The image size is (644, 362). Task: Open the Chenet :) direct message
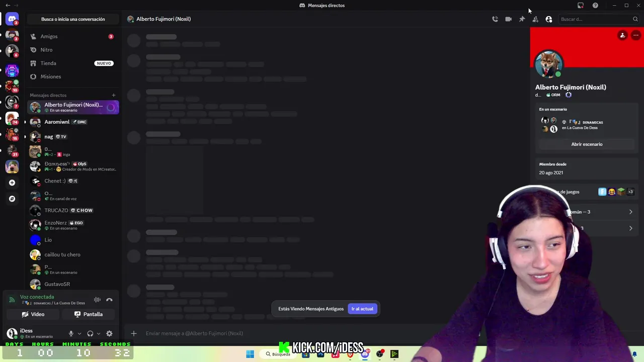pos(73,181)
